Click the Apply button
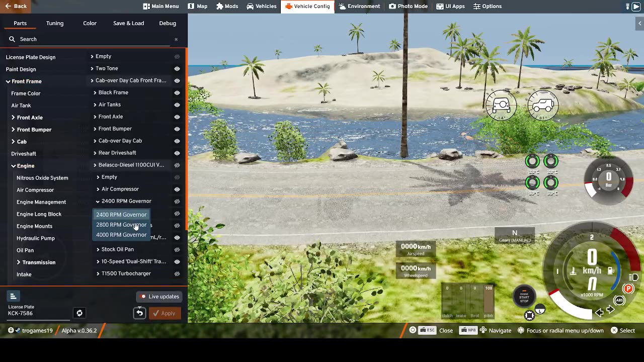The width and height of the screenshot is (644, 362). (164, 313)
